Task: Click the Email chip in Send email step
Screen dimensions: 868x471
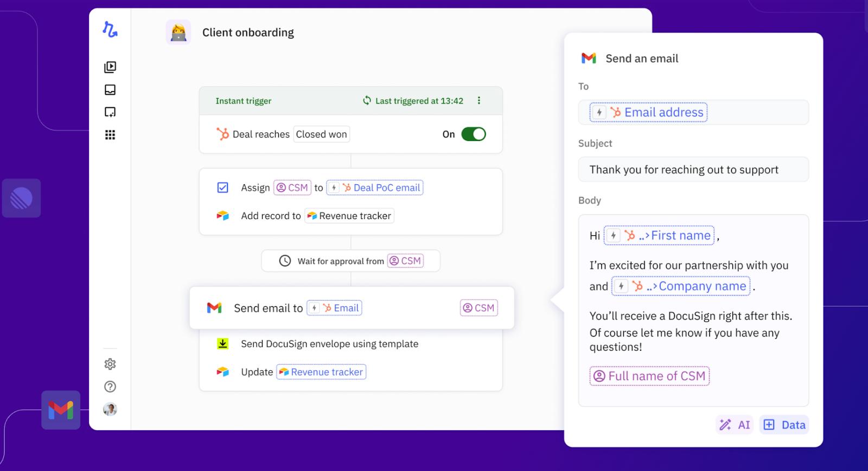Action: (334, 308)
